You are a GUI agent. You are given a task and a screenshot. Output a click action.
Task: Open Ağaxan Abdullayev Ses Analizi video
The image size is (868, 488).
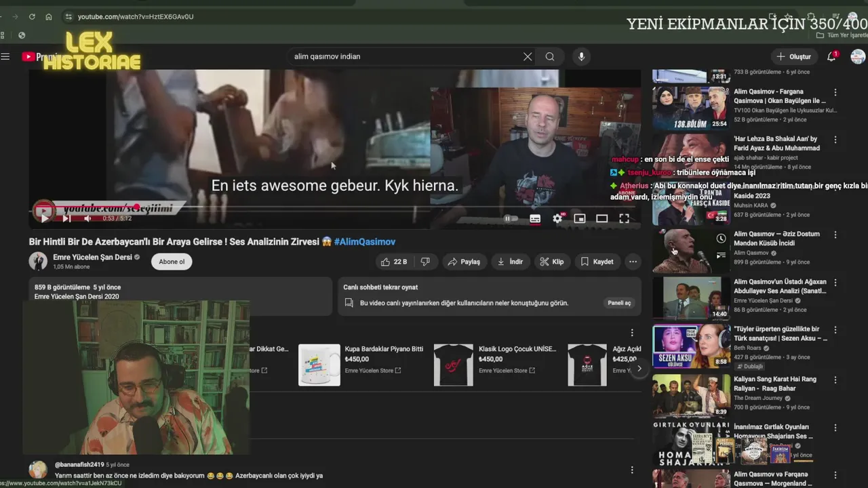point(780,286)
